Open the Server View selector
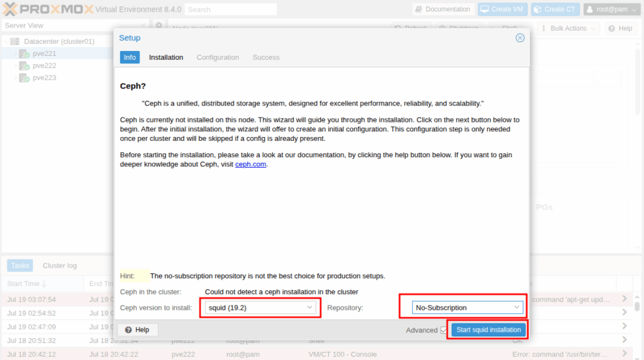This screenshot has height=360, width=644. 75,26
